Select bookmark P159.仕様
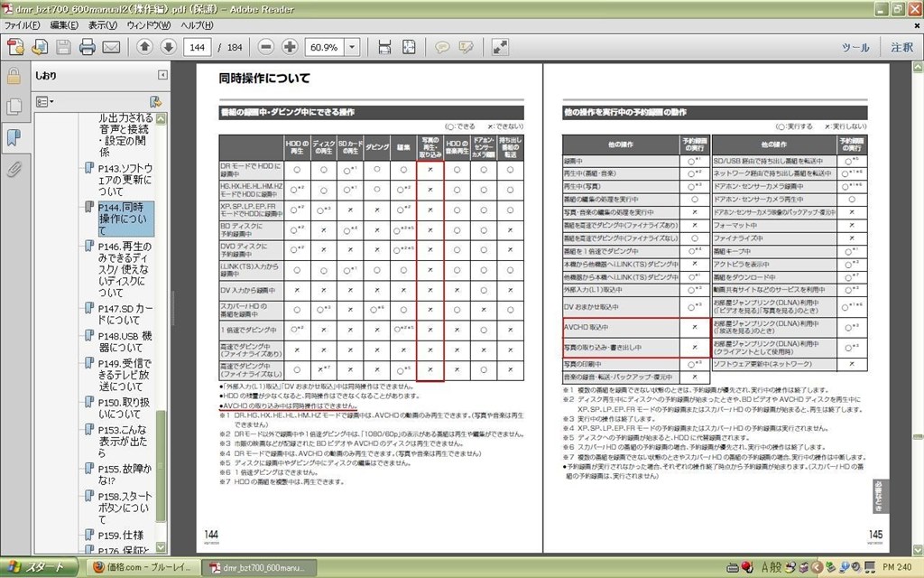 [x=121, y=536]
